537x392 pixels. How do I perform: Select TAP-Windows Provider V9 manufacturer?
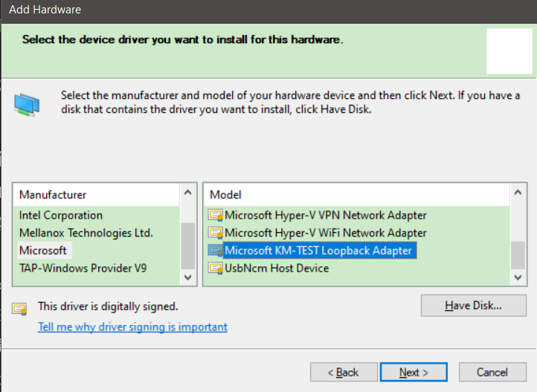click(x=83, y=268)
